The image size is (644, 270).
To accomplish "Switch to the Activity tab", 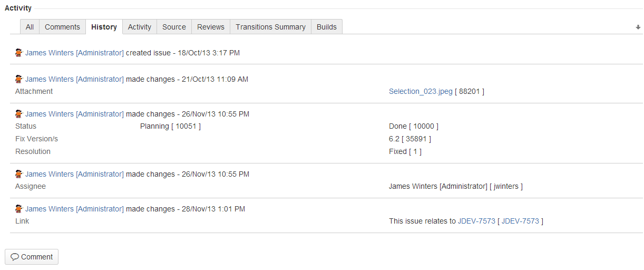I will (140, 27).
